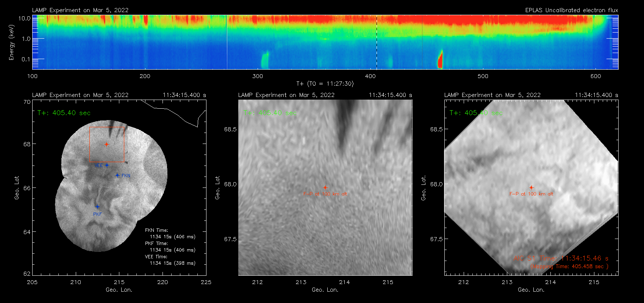Click the 'Geo. Lon.' label under left map
Viewport: 644px width, 303px height.
click(x=119, y=290)
